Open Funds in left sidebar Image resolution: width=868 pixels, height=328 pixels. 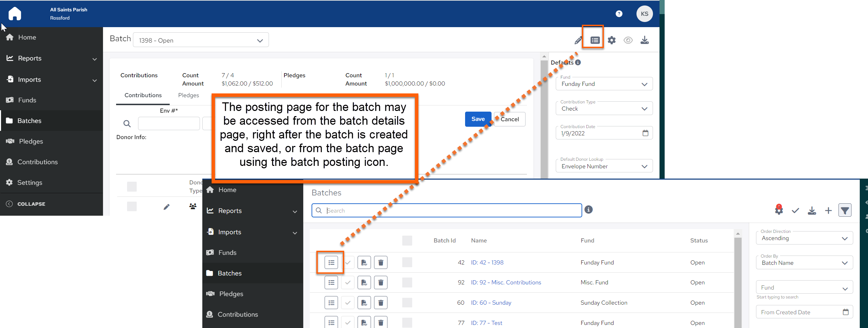(52, 100)
